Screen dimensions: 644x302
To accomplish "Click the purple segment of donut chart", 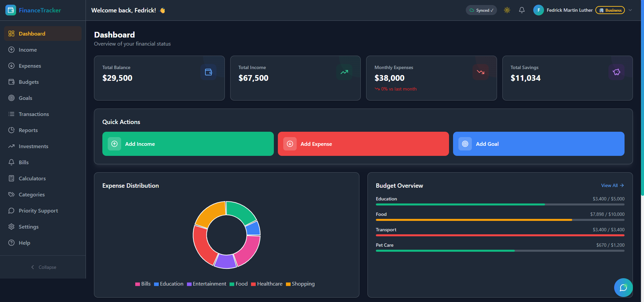I will point(226,262).
